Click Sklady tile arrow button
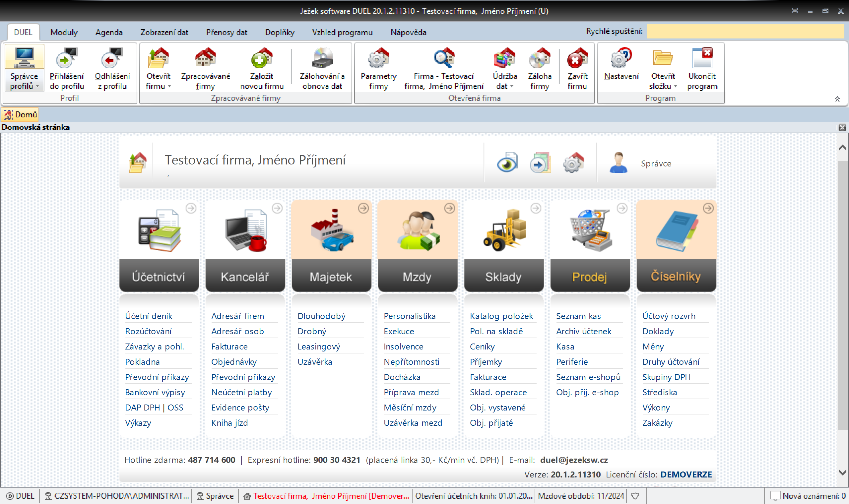The width and height of the screenshot is (849, 504). click(536, 208)
